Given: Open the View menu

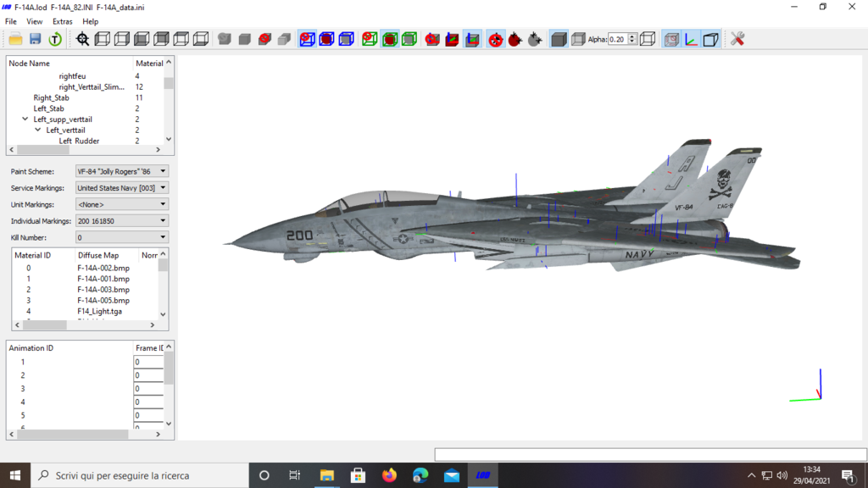Looking at the screenshot, I should click(x=34, y=21).
